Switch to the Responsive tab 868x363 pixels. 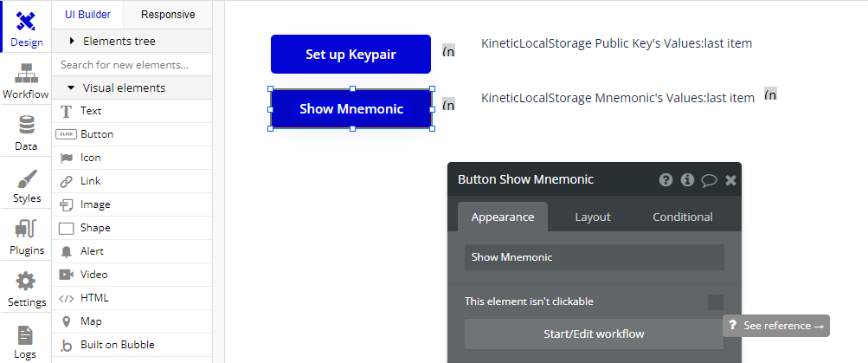pyautogui.click(x=168, y=15)
